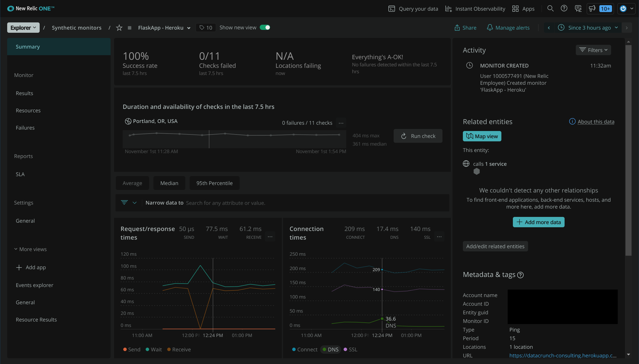The image size is (639, 364).
Task: Click the gray status square icon
Action: point(130,28)
